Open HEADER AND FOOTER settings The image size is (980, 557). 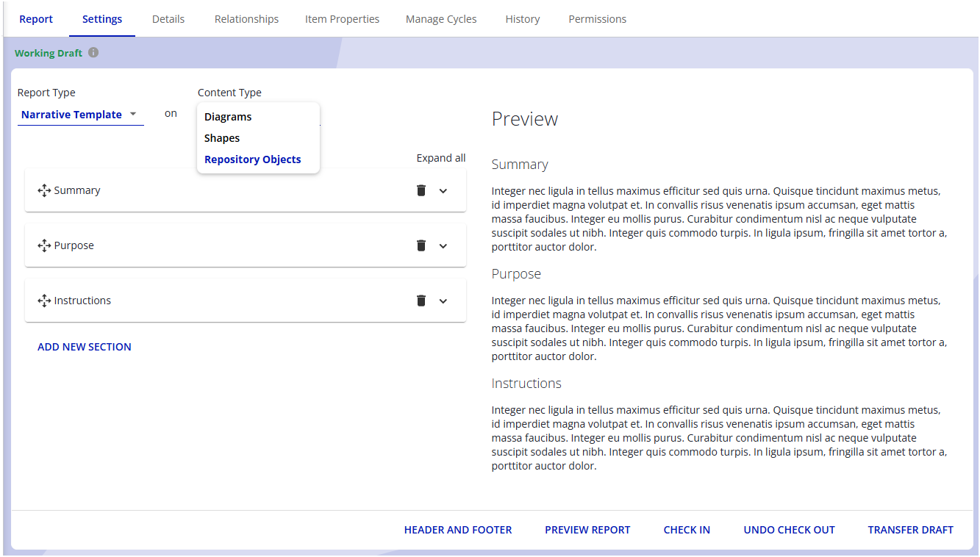[x=458, y=530]
